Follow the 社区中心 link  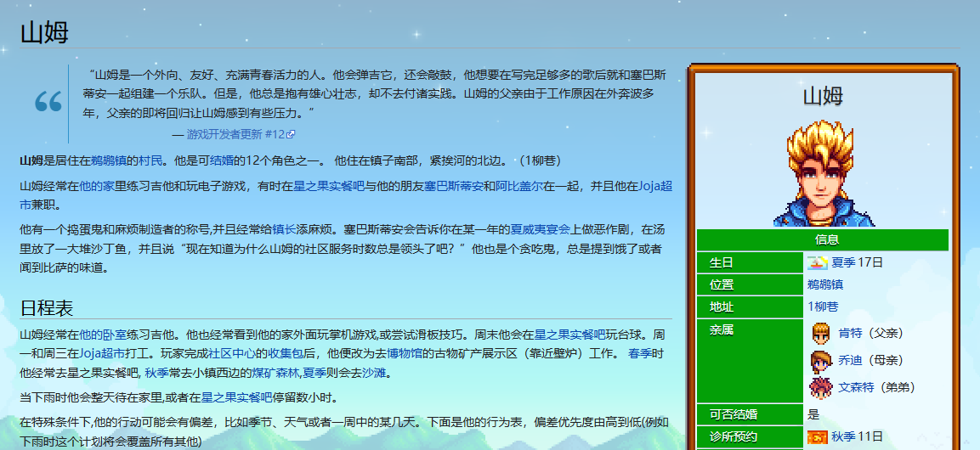click(232, 353)
